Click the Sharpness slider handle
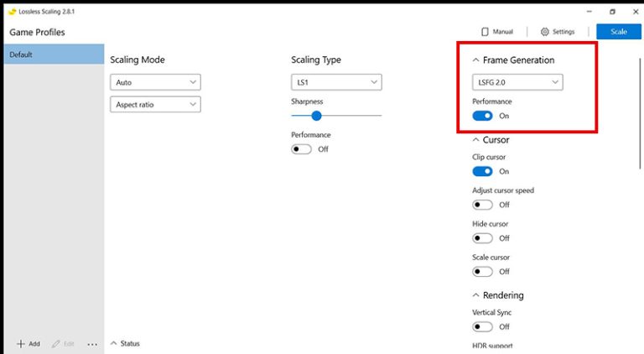Image resolution: width=644 pixels, height=354 pixels. pyautogui.click(x=316, y=116)
